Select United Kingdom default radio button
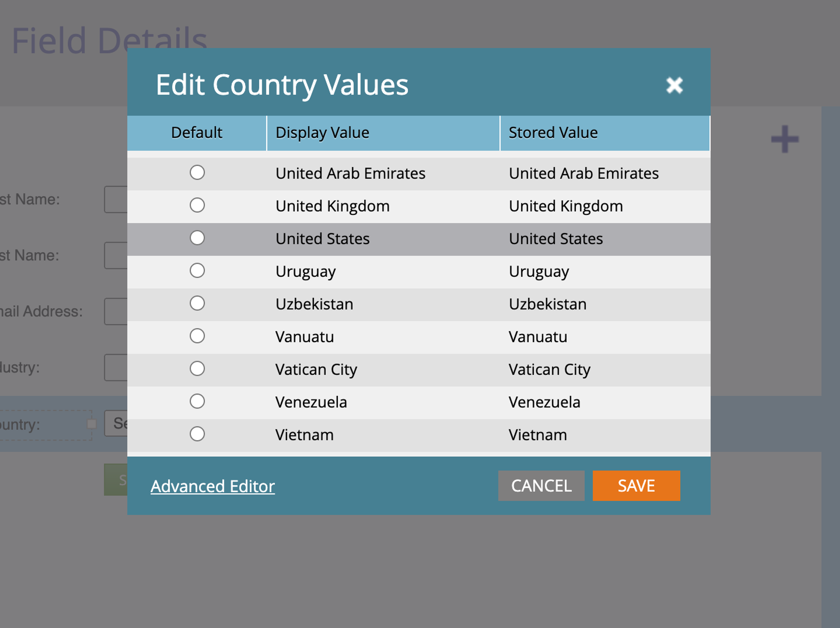This screenshot has height=628, width=840. 197,205
